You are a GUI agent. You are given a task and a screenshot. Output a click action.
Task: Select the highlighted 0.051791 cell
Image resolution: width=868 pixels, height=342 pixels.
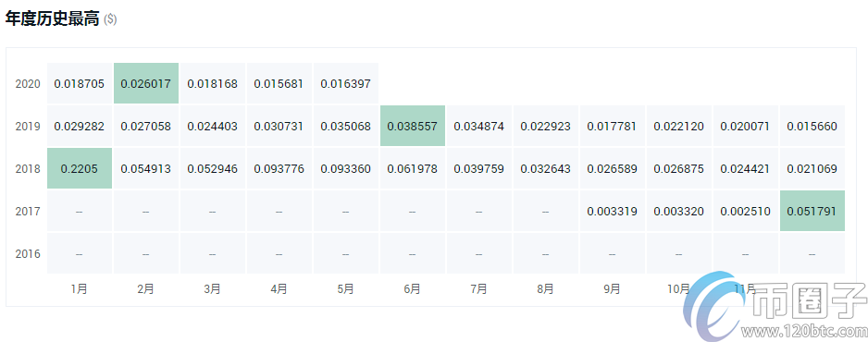click(x=812, y=211)
